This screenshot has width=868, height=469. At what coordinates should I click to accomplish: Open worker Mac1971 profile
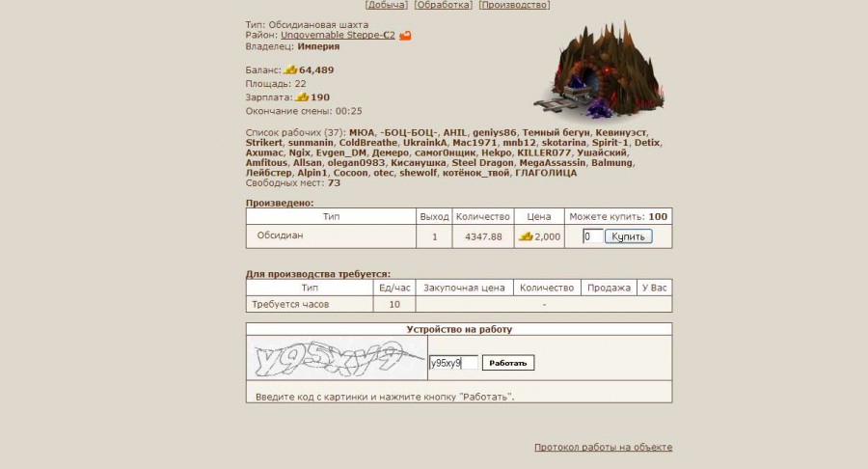point(475,142)
